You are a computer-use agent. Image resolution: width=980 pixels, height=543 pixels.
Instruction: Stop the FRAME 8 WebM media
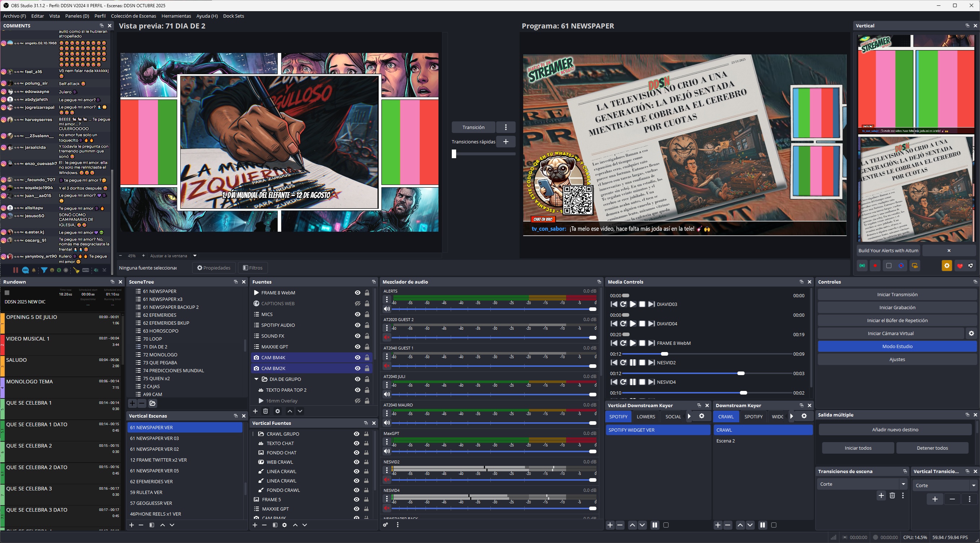click(x=642, y=343)
